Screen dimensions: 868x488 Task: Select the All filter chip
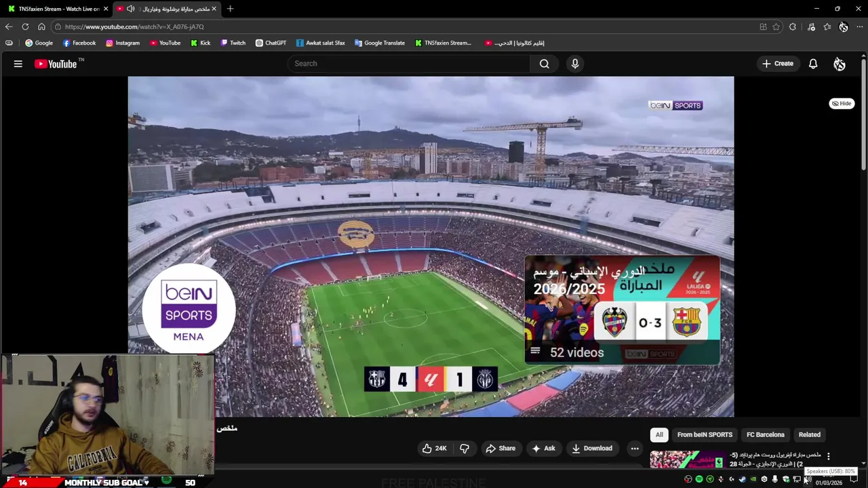[x=659, y=434]
